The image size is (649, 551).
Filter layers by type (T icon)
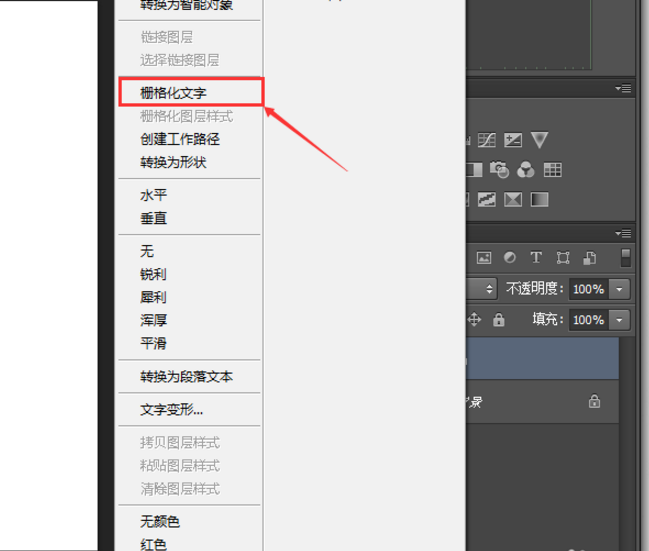point(536,257)
